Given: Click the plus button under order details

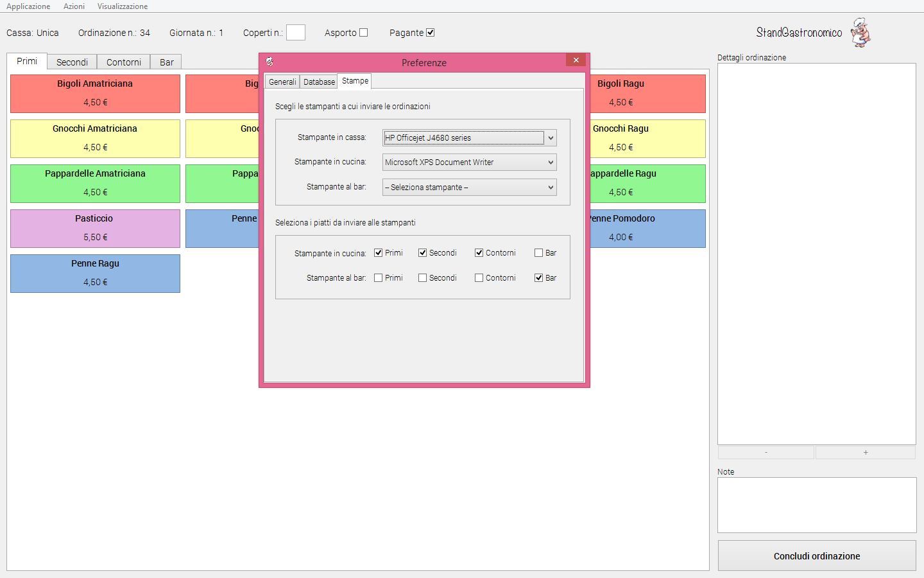Looking at the screenshot, I should click(x=866, y=453).
